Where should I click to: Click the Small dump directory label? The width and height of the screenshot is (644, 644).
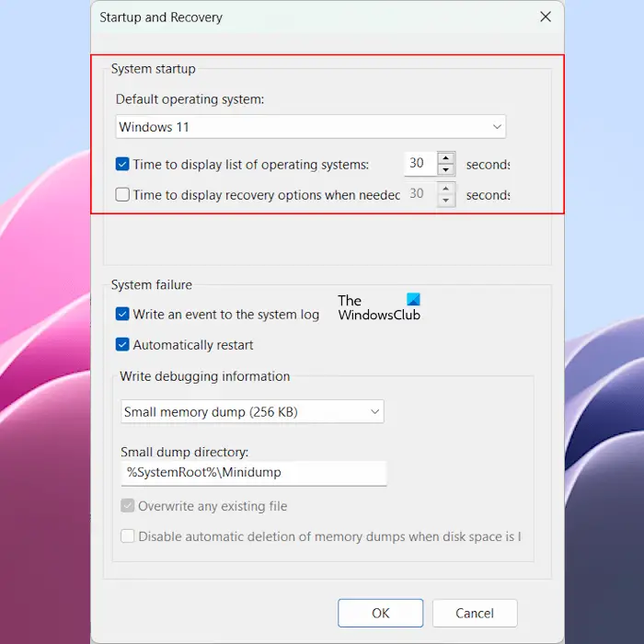click(x=184, y=452)
